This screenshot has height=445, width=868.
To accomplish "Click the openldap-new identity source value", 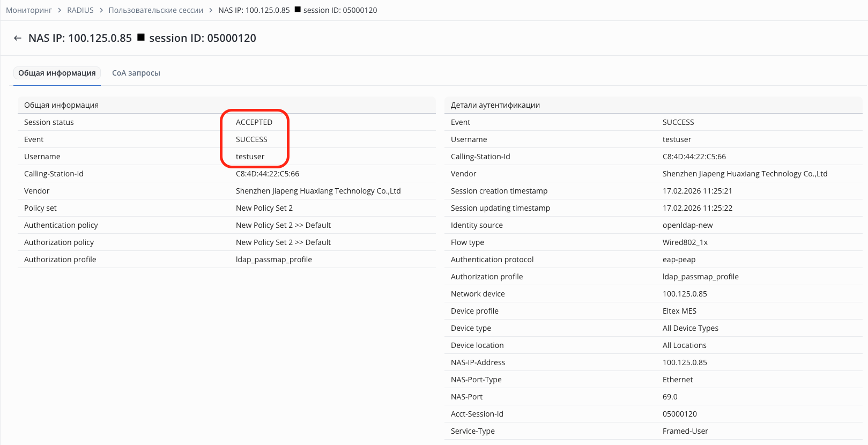I will 688,225.
